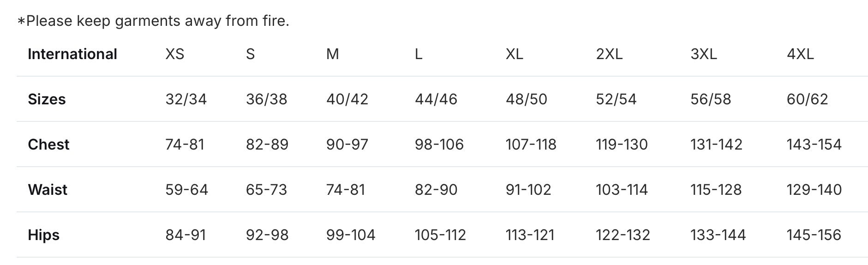
Task: Click the Waist row label
Action: pyautogui.click(x=48, y=190)
